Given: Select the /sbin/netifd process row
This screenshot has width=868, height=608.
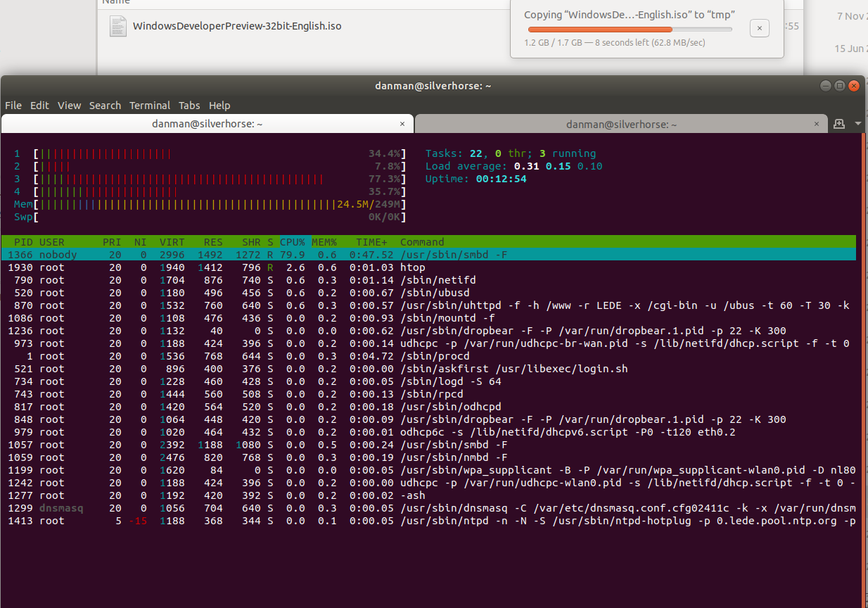Looking at the screenshot, I should click(428, 280).
